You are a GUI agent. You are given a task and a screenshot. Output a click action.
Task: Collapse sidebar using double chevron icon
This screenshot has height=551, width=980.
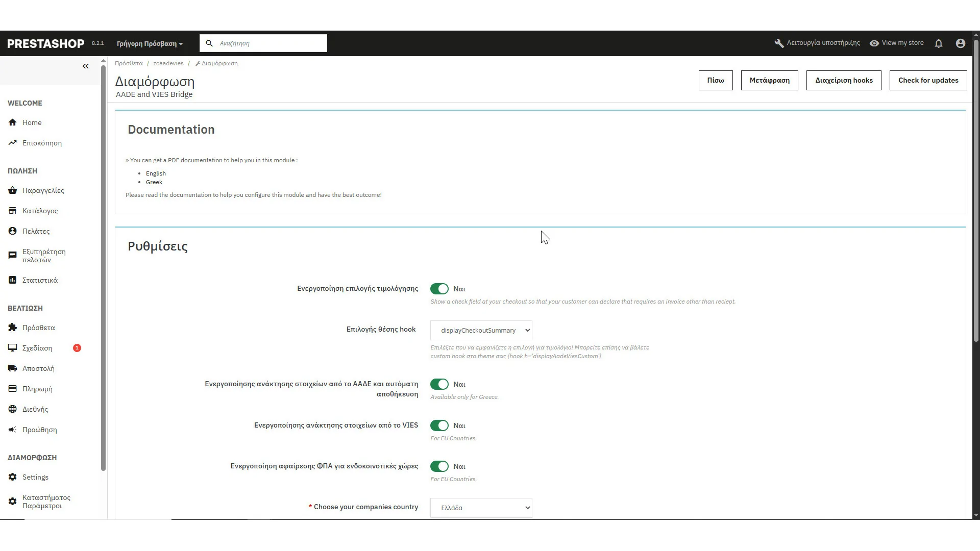click(85, 66)
